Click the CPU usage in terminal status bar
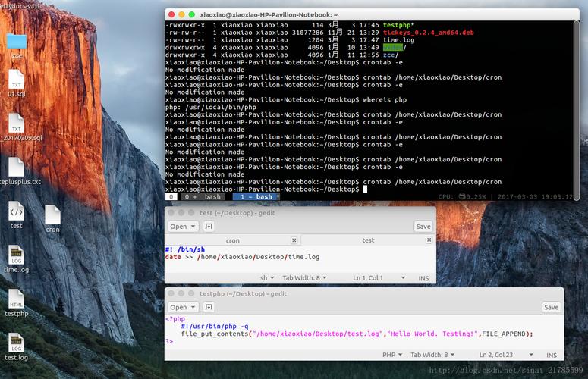The height and width of the screenshot is (379, 588). [461, 196]
